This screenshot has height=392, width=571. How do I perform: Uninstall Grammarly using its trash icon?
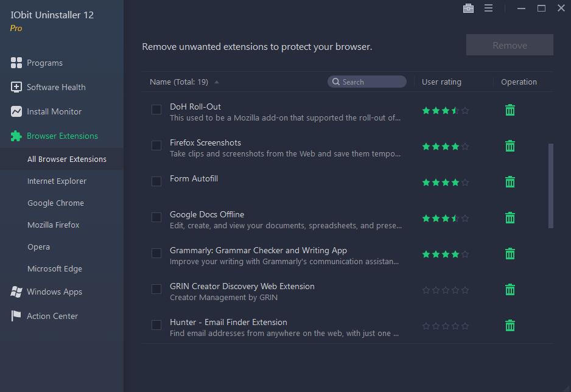pos(510,254)
